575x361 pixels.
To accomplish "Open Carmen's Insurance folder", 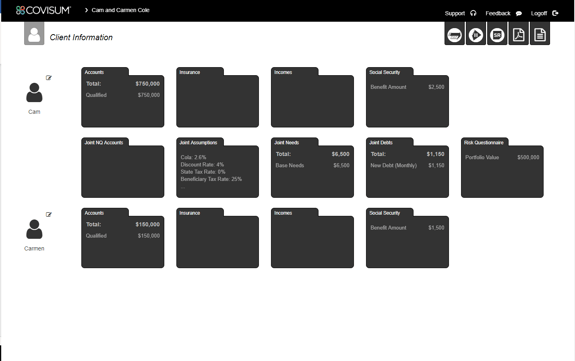I will click(217, 238).
